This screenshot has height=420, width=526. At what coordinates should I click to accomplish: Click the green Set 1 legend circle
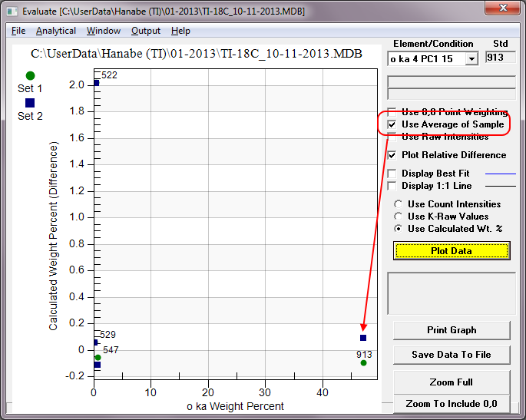tap(30, 75)
